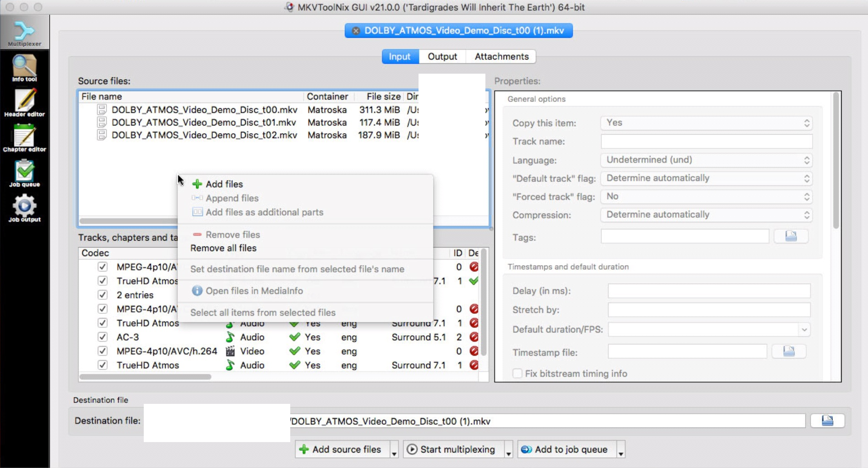
Task: Browse for timestamp file using folder icon
Action: click(x=789, y=351)
